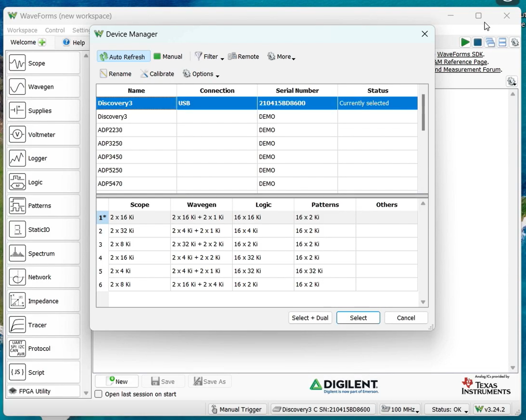Create a New device configuration
Viewport: 526px width, 420px height.
(x=117, y=381)
